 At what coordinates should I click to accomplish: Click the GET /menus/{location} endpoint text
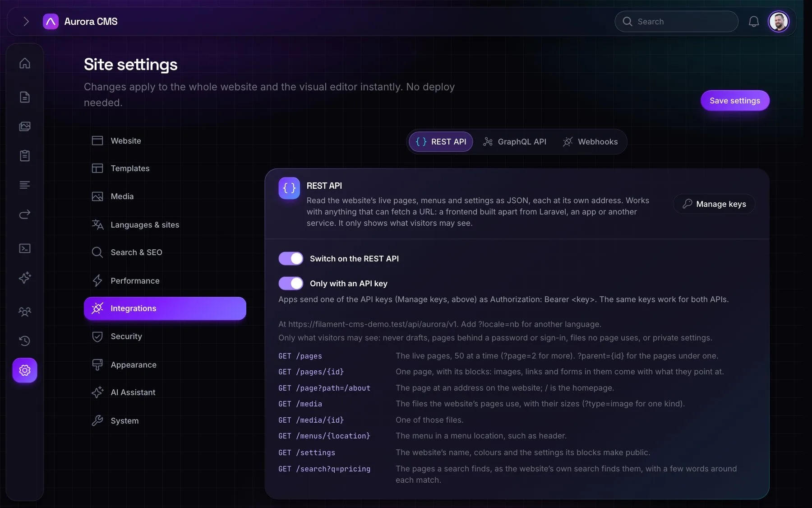tap(324, 436)
